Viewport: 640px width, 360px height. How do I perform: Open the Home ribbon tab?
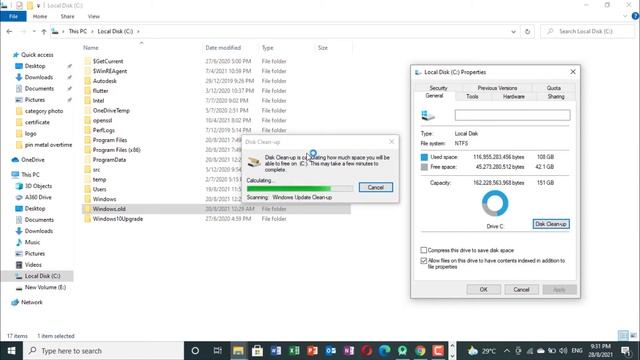pos(40,16)
